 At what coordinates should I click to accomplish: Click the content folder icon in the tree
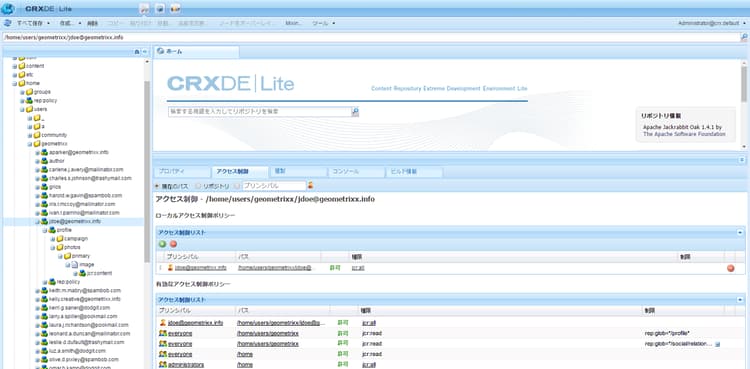coord(22,66)
